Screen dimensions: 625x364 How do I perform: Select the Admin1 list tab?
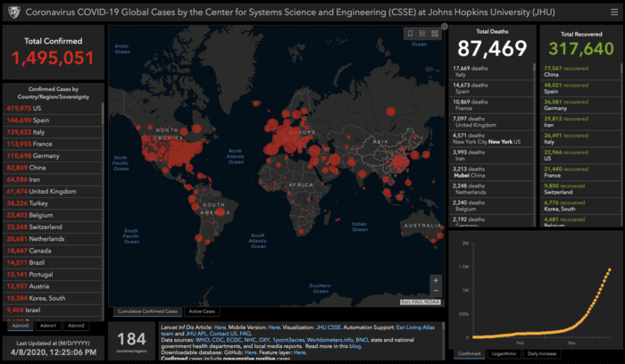pyautogui.click(x=48, y=326)
